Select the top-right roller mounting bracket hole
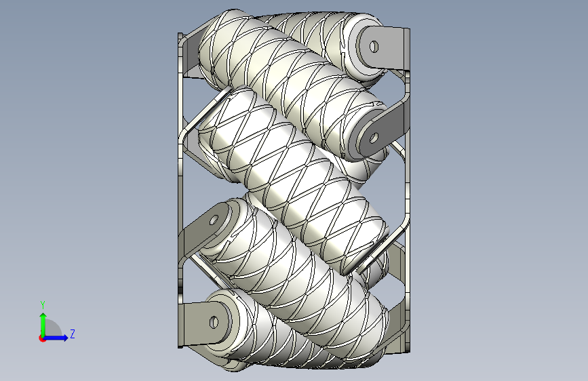 click(374, 47)
